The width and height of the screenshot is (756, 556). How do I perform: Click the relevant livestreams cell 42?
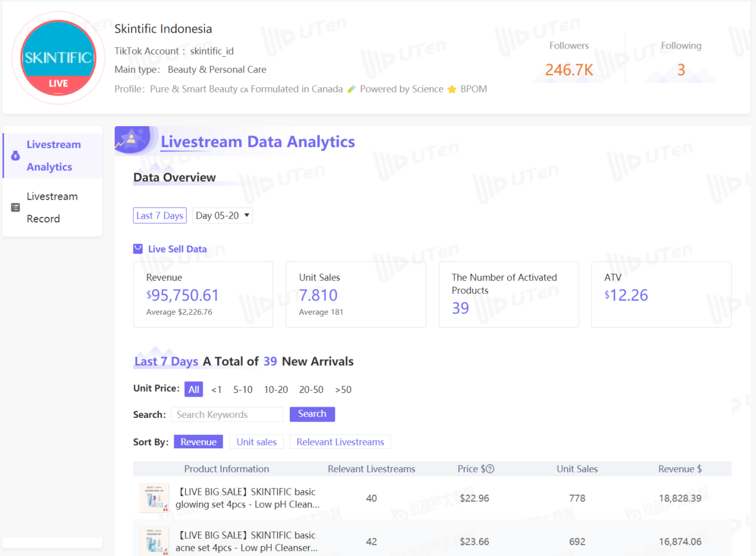pos(371,542)
